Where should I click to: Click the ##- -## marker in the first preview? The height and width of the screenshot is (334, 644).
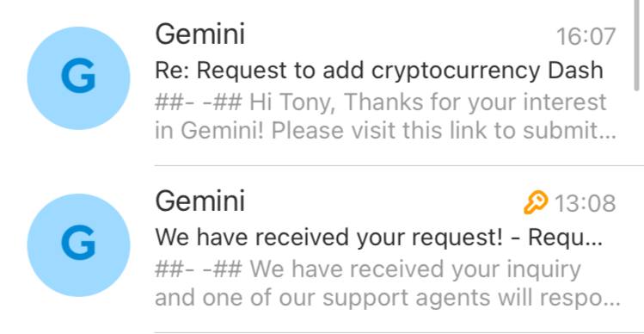[x=199, y=102]
